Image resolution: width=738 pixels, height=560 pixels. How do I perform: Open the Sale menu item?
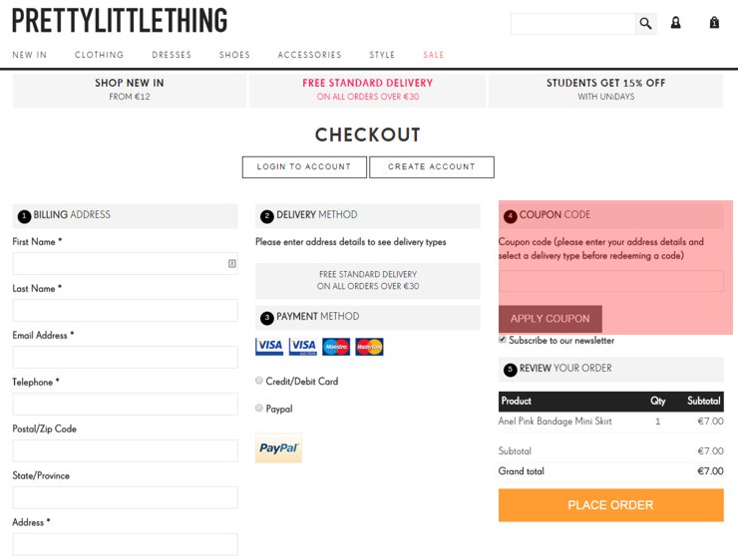(434, 55)
